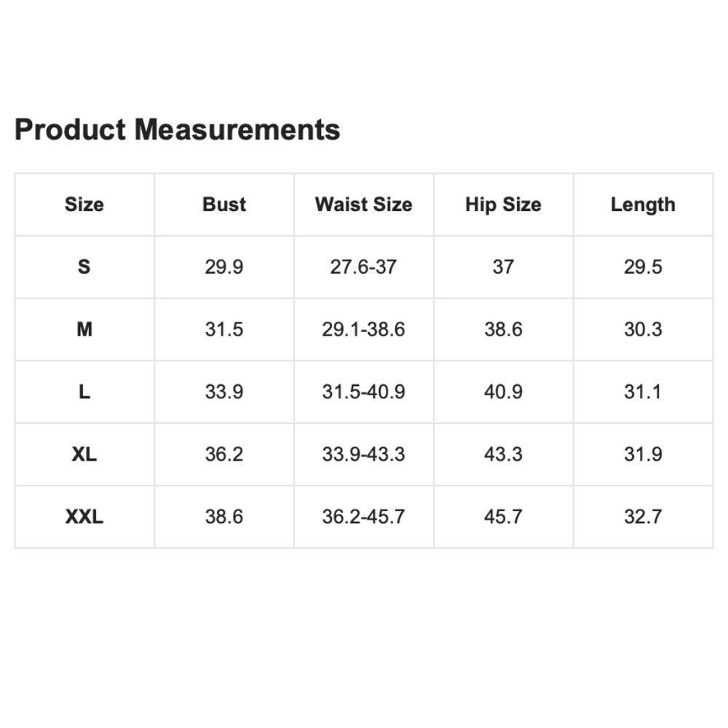Select the M size row label
Image resolution: width=728 pixels, height=728 pixels.
point(84,329)
